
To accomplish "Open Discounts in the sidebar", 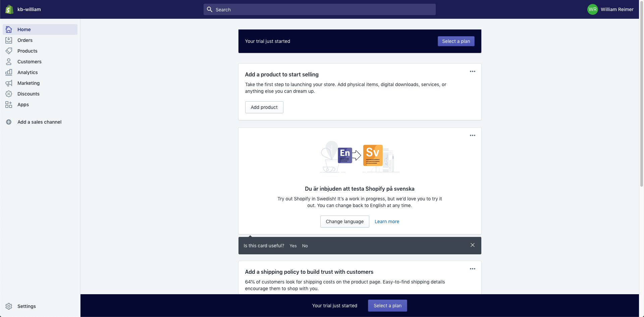I will [40, 94].
